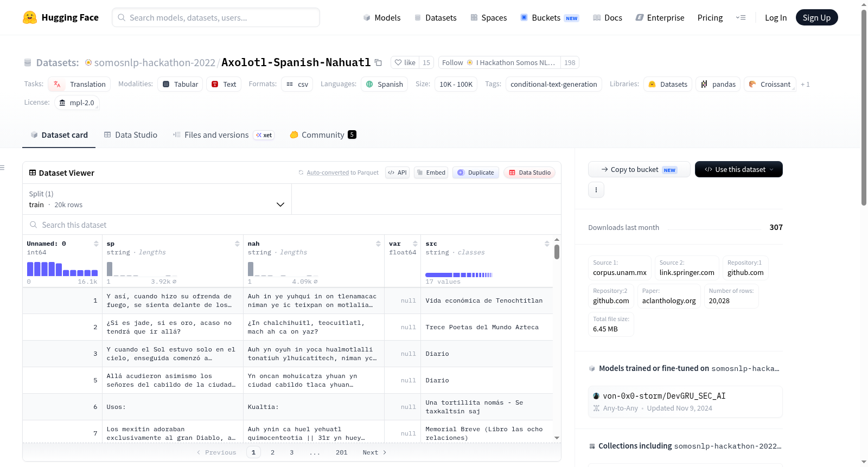The image size is (868, 467).
Task: Select the row 'Vida económica de Tenochtitlan'
Action: click(x=288, y=300)
